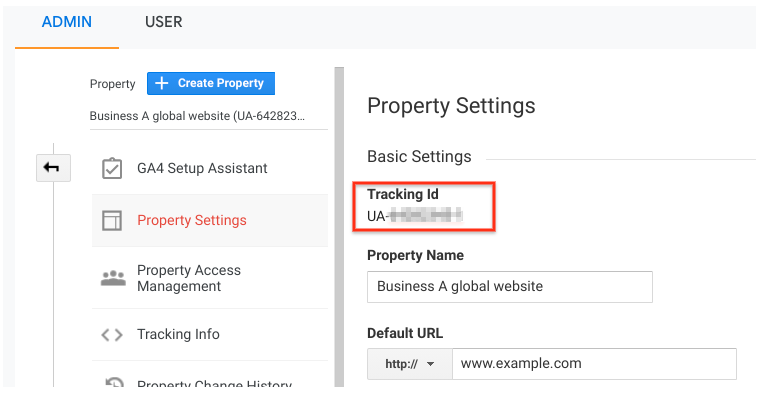762x397 pixels.
Task: Click the Default URL text field
Action: click(x=594, y=364)
